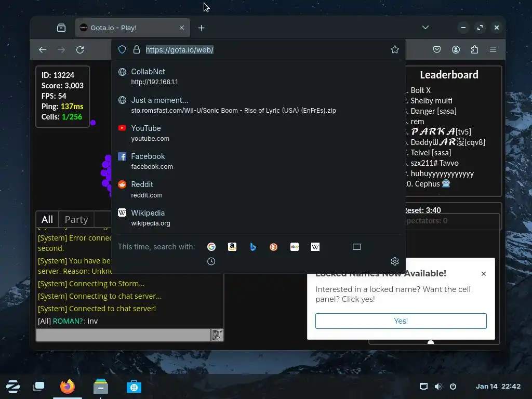Click Bolt X on the leaderboard
The height and width of the screenshot is (399, 532).
point(420,90)
